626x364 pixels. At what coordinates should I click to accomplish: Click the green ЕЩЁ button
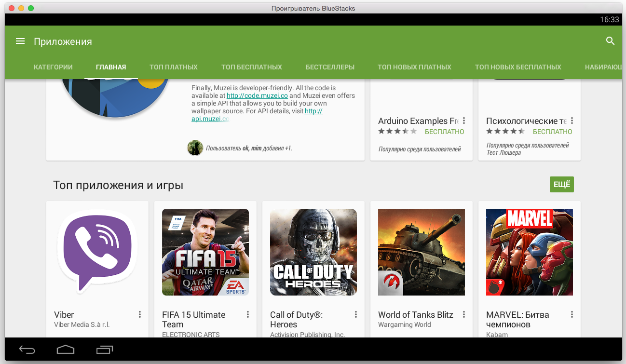(562, 184)
